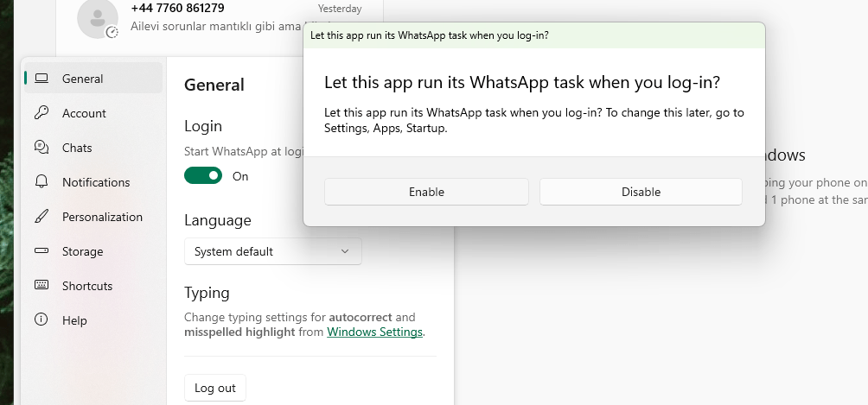Turn off the Start WhatsApp at login toggle

click(203, 176)
